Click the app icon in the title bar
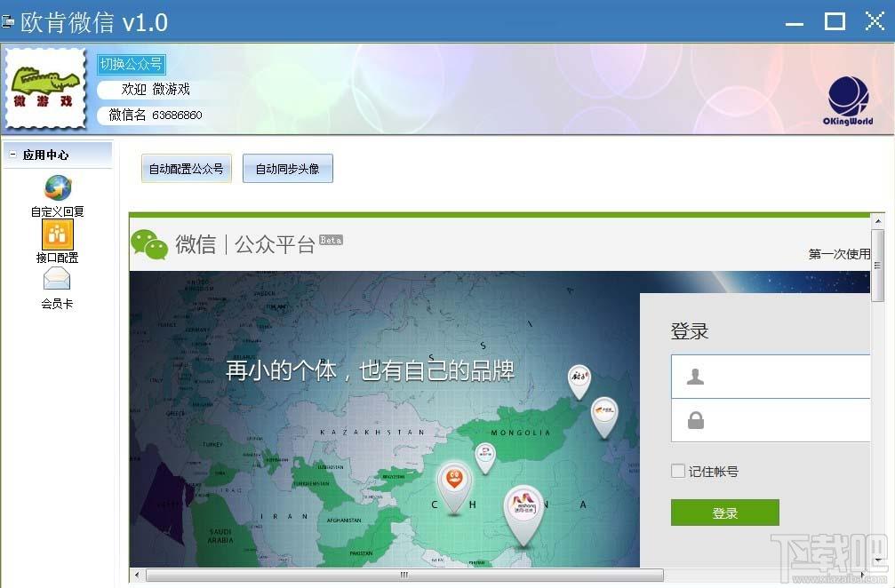 (x=7, y=22)
